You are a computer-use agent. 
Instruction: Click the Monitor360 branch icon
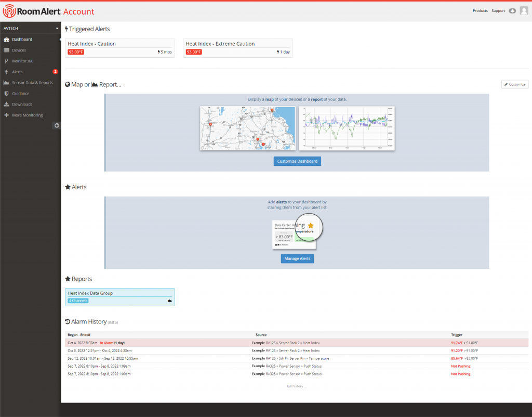coord(6,61)
